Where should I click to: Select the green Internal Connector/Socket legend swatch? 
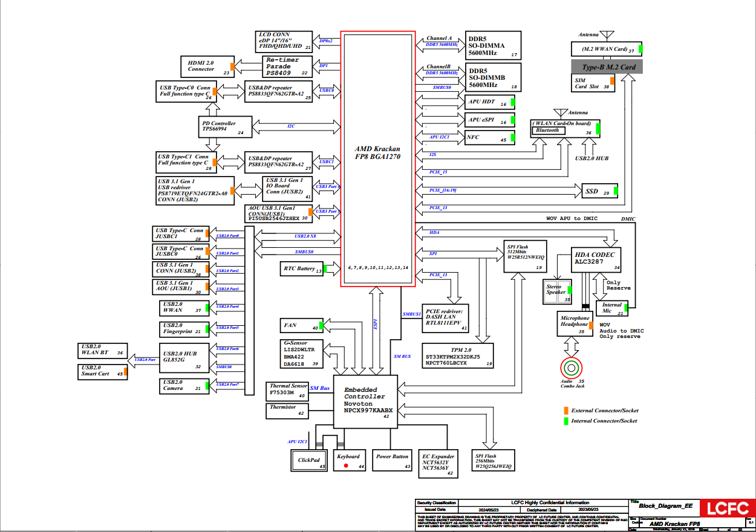tap(566, 421)
